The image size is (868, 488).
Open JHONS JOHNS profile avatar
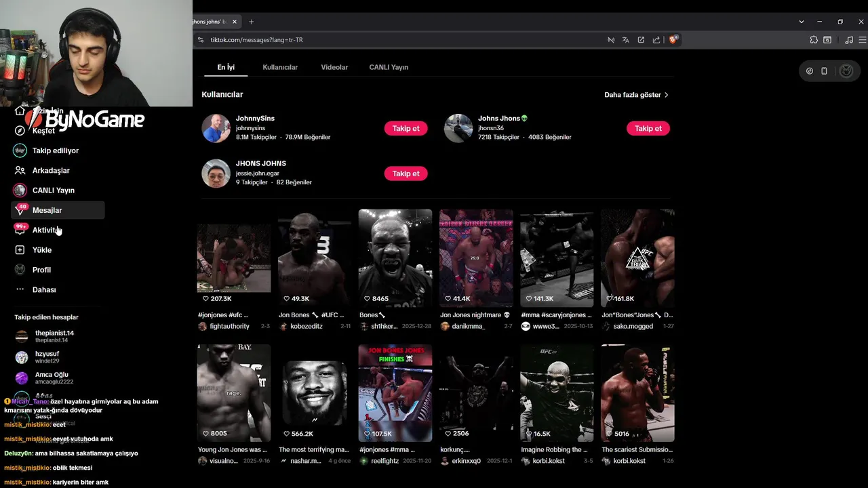tap(216, 174)
